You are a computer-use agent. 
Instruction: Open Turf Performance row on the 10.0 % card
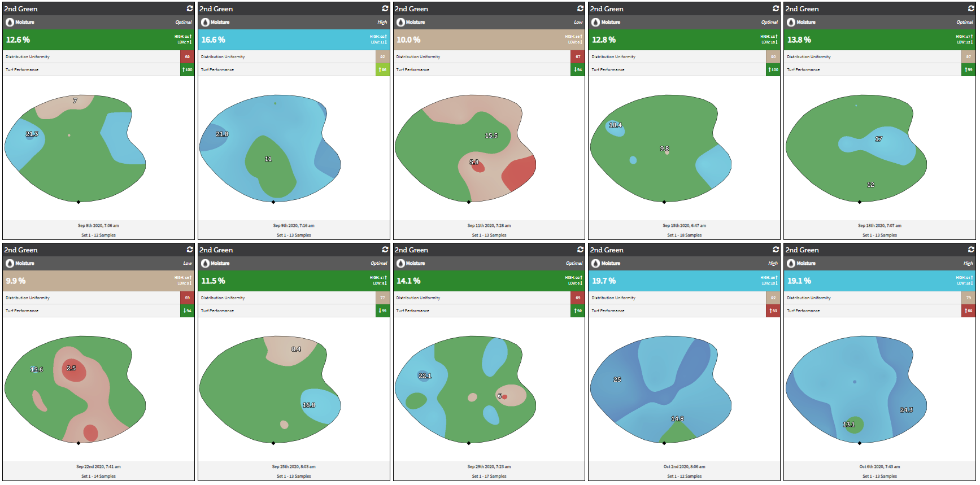click(x=481, y=69)
